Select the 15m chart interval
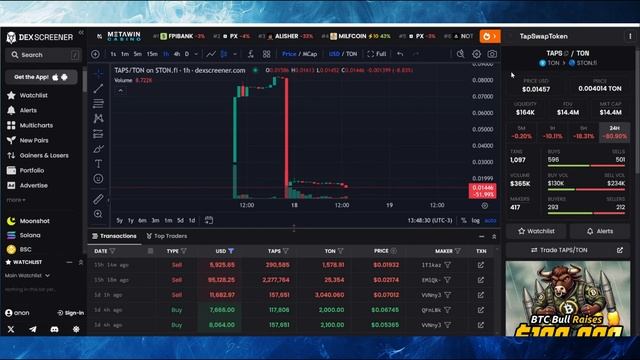 tap(152, 54)
